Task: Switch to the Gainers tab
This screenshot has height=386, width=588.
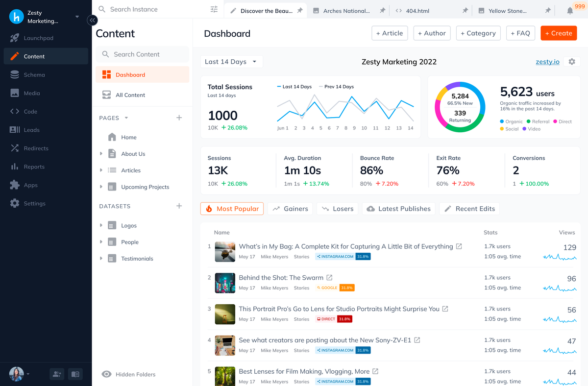Action: pyautogui.click(x=290, y=208)
